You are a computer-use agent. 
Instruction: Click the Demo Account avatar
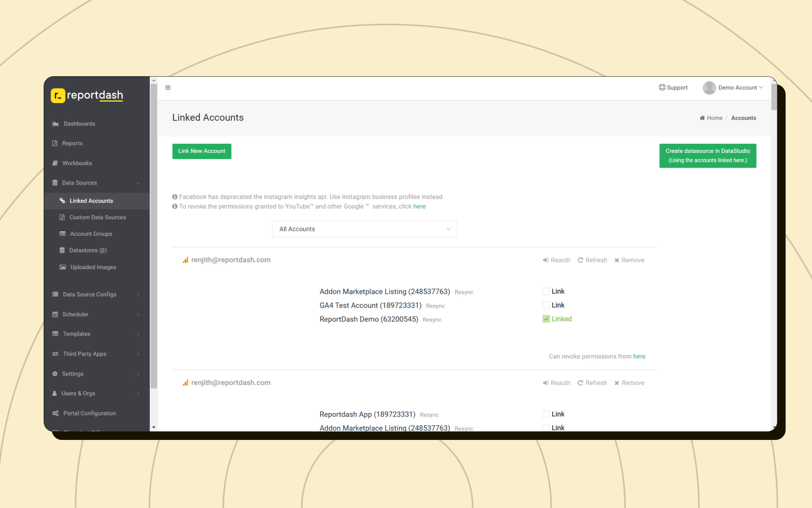(709, 88)
